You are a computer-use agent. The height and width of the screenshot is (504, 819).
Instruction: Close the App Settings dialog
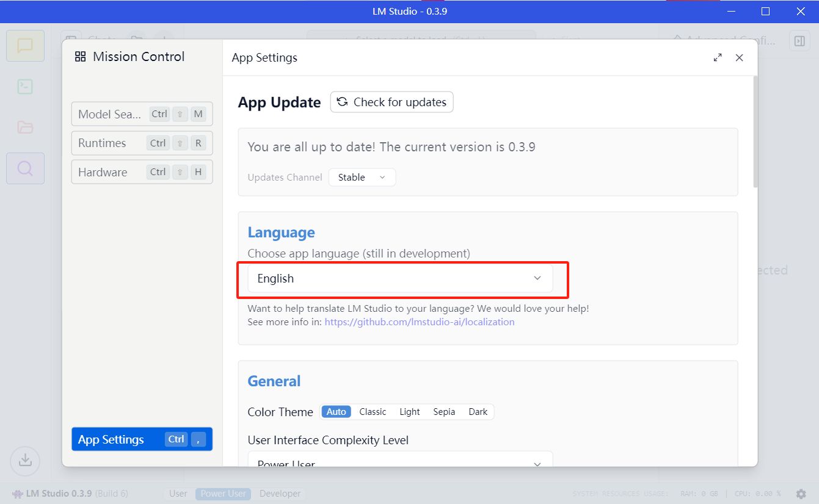(739, 57)
